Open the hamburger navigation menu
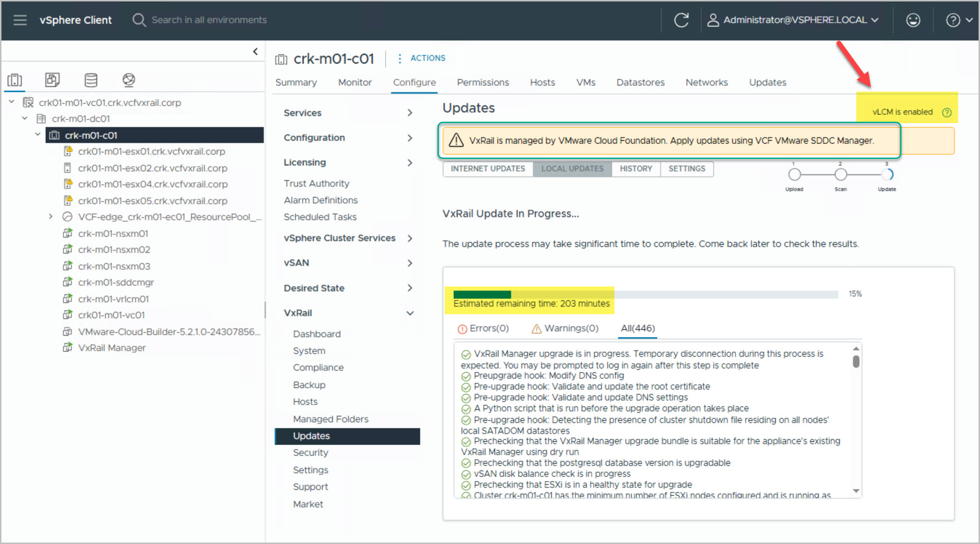Viewport: 980px width, 544px height. (20, 20)
